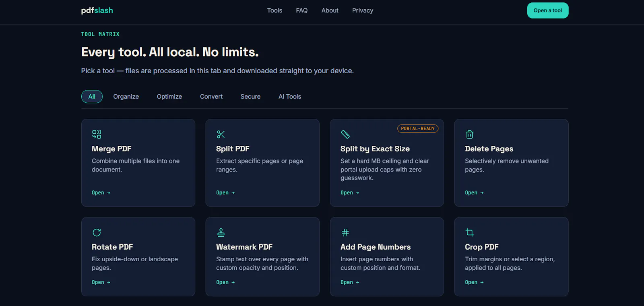This screenshot has width=644, height=306.
Task: Select the All filter tab
Action: 92,97
